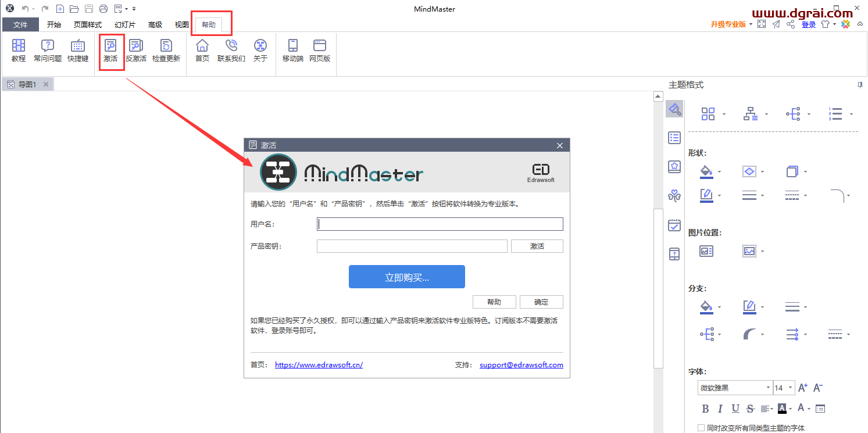
Task: Toggle underline in the Font panel
Action: (735, 409)
